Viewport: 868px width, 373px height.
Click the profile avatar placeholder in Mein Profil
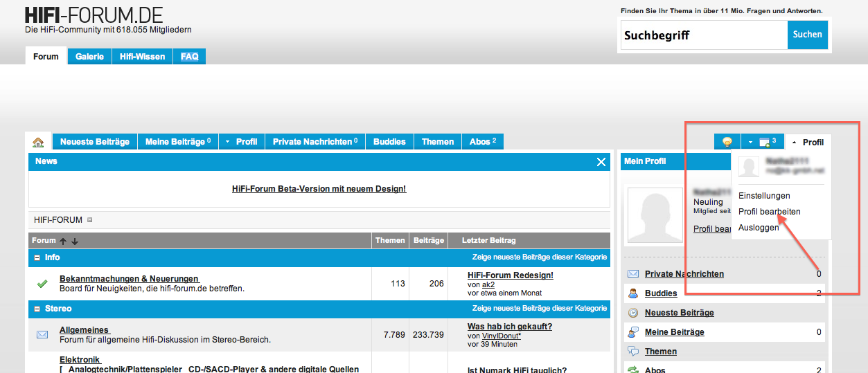[x=657, y=215]
